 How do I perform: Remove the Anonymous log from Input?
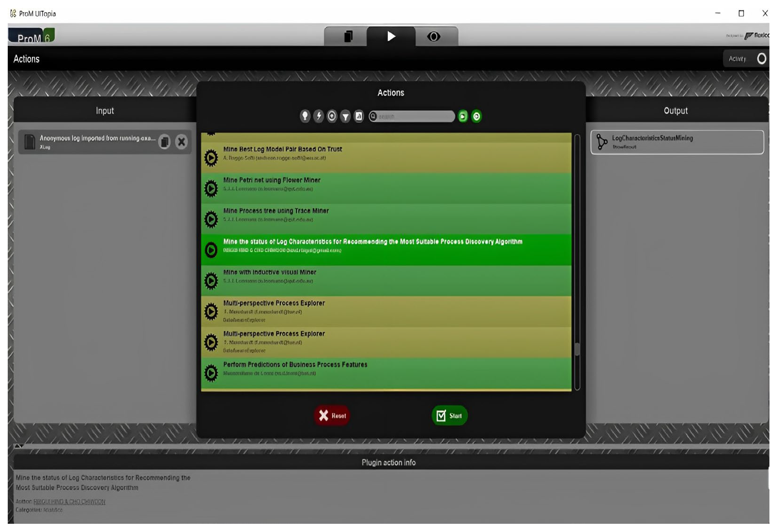tap(181, 142)
